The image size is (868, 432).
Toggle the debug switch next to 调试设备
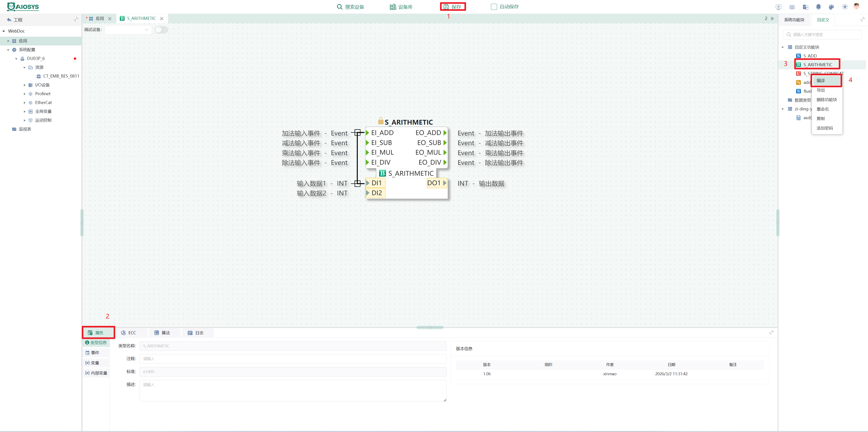(x=161, y=30)
